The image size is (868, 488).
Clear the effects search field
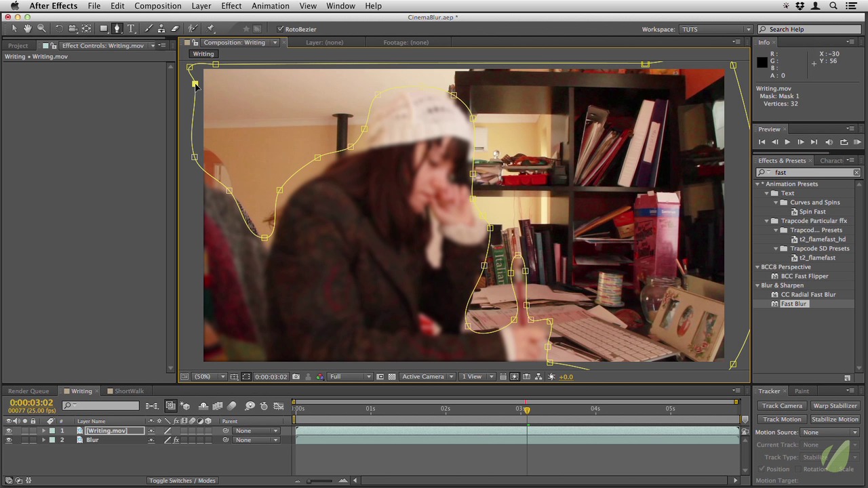[856, 173]
